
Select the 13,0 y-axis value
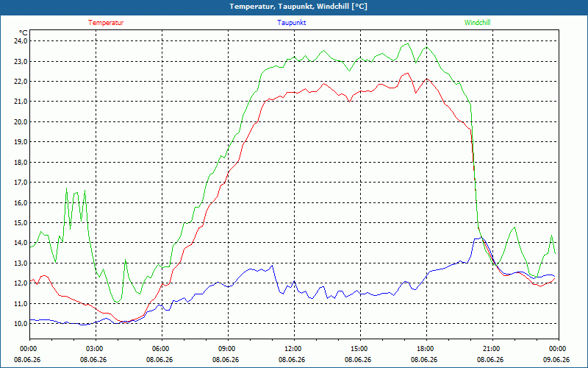[21, 263]
